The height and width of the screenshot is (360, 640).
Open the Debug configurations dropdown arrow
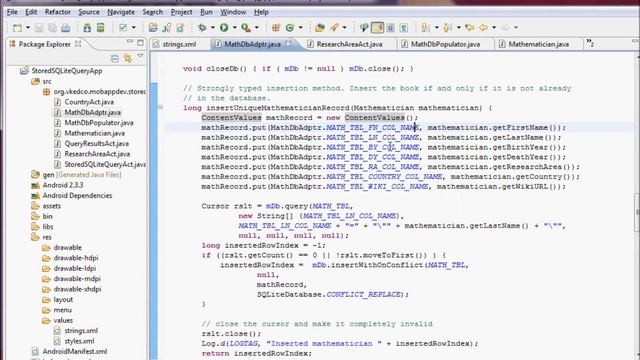point(213,28)
